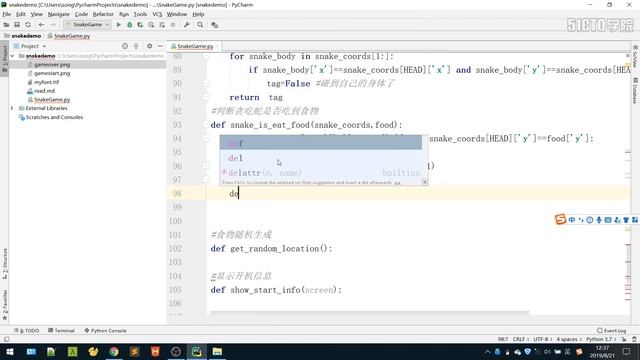Open Search Everywhere magnifier icon
Screen dimensions: 640x360
tap(200, 25)
